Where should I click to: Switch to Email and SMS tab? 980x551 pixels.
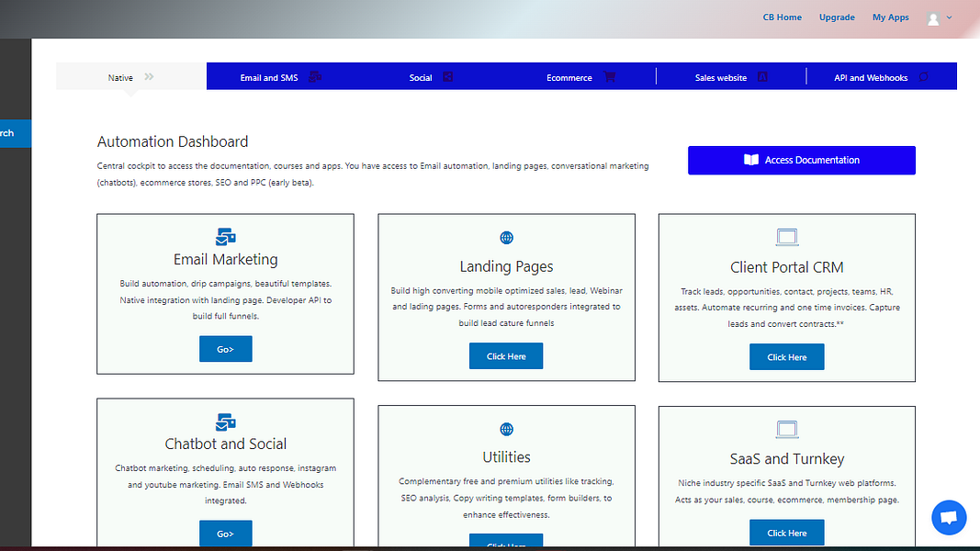(x=281, y=77)
